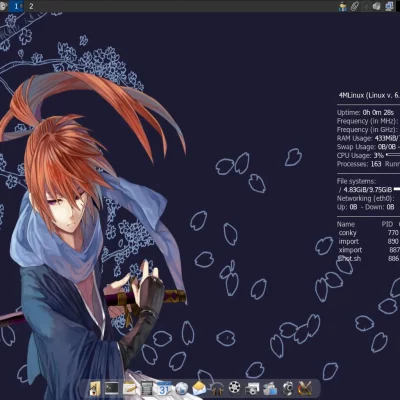Click the 'Networking (eth0):' label
The height and width of the screenshot is (400, 400).
[366, 198]
